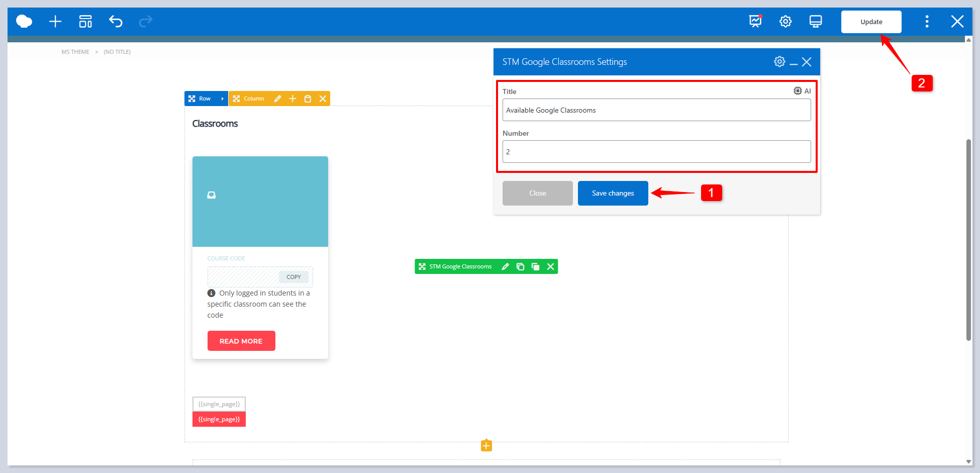Click the READ MORE button
980x473 pixels.
(241, 341)
